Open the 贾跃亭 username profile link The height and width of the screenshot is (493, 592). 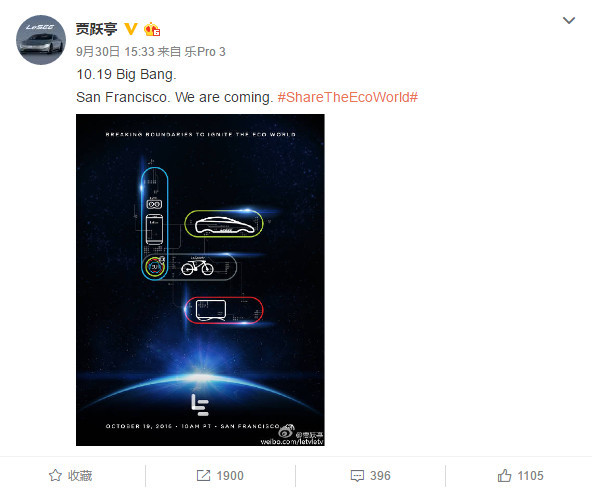click(97, 29)
